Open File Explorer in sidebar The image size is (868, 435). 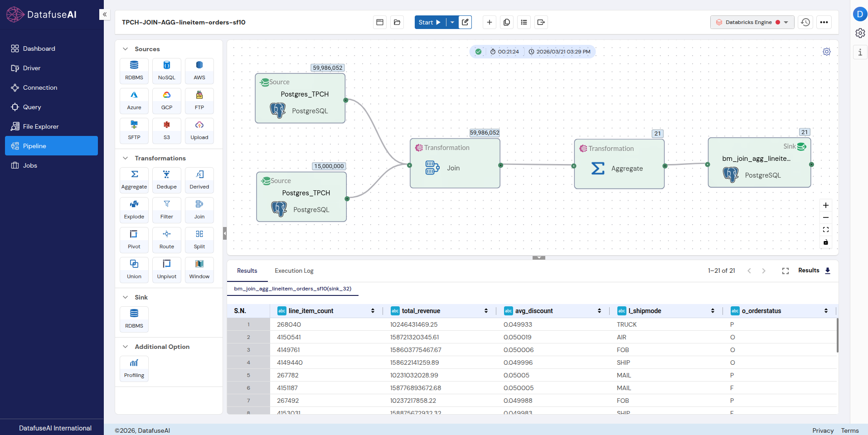(x=52, y=126)
